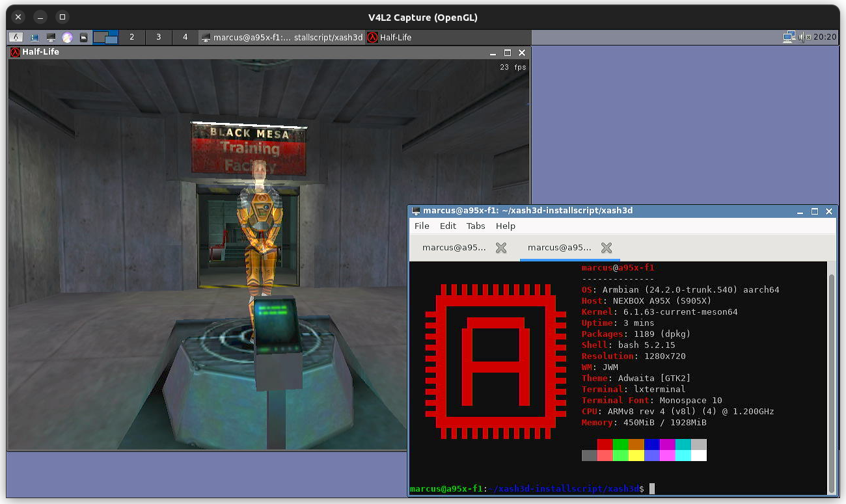Click the 20:20 clock in the tray
The image size is (846, 504).
tap(825, 37)
